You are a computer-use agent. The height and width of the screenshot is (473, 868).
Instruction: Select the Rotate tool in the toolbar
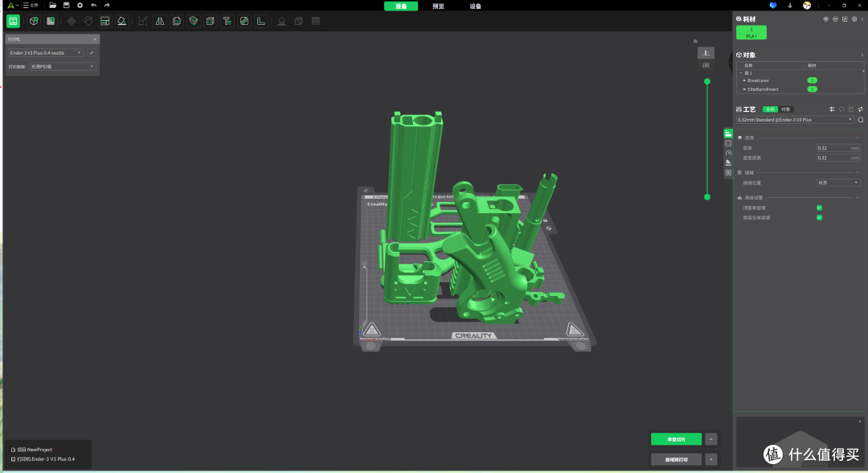[88, 21]
